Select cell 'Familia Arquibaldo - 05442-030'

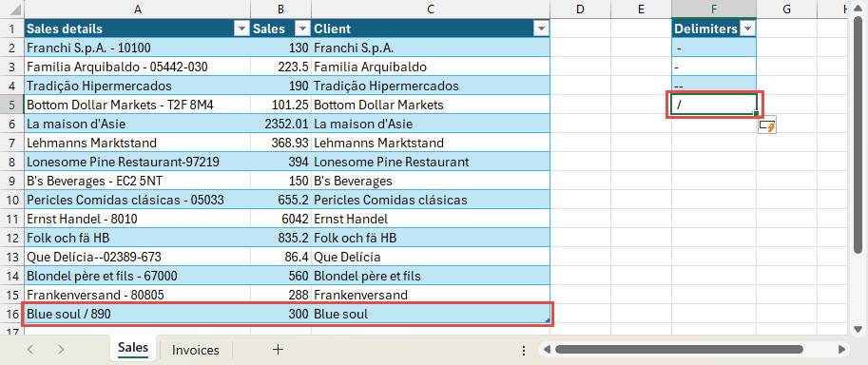point(137,67)
